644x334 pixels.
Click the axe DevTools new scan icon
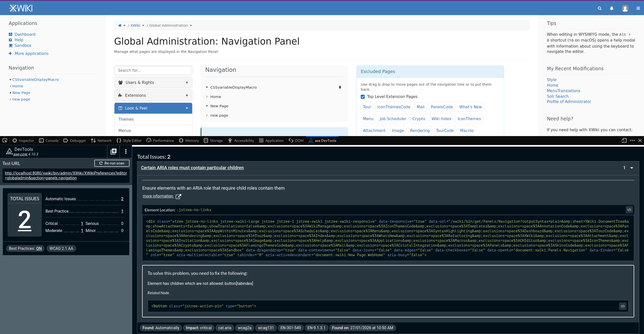[114, 151]
